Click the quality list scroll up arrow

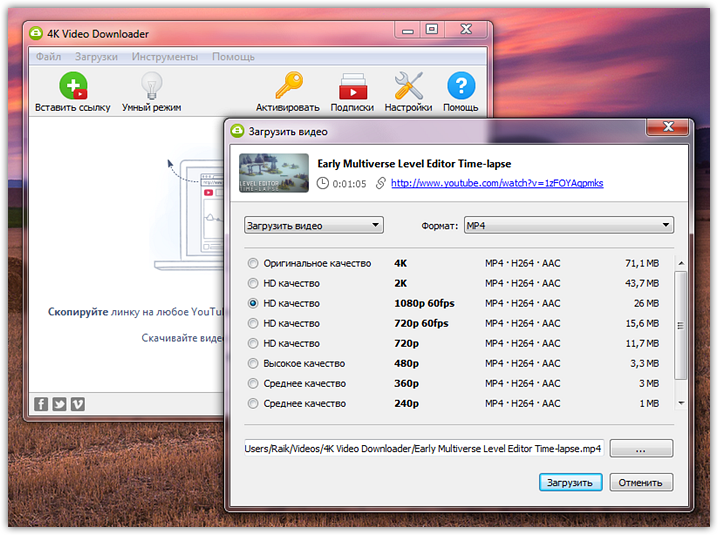[x=681, y=263]
